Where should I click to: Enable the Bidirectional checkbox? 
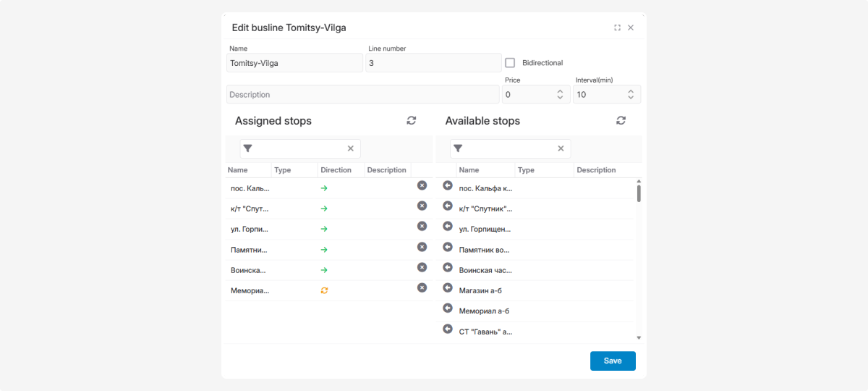pos(510,63)
